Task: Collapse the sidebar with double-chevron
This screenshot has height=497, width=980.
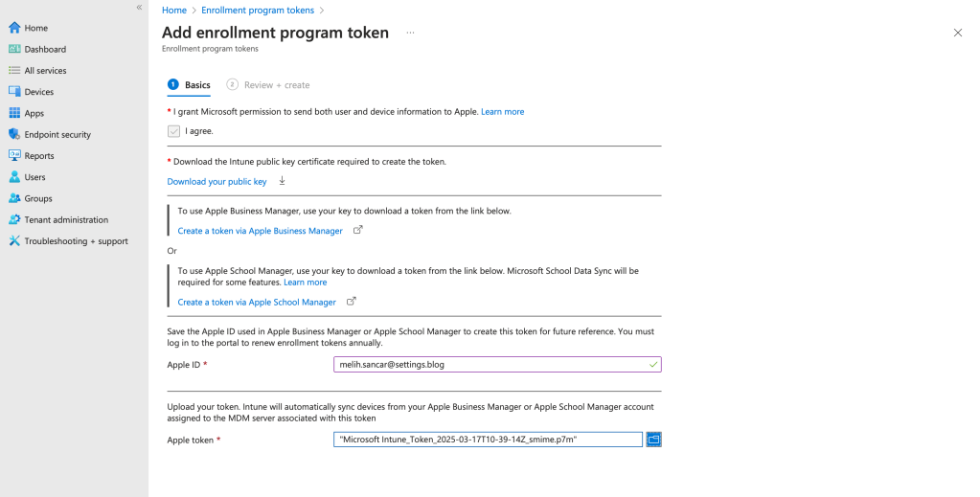Action: tap(139, 8)
